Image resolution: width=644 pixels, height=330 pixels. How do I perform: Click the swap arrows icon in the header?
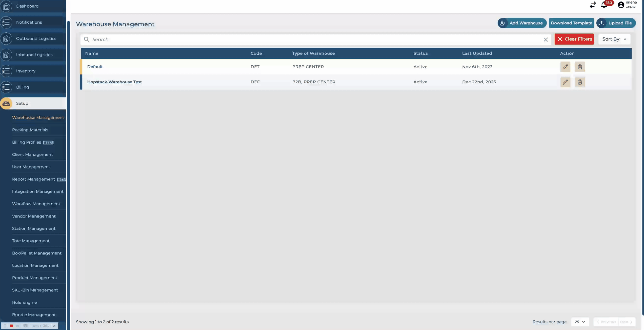click(593, 5)
